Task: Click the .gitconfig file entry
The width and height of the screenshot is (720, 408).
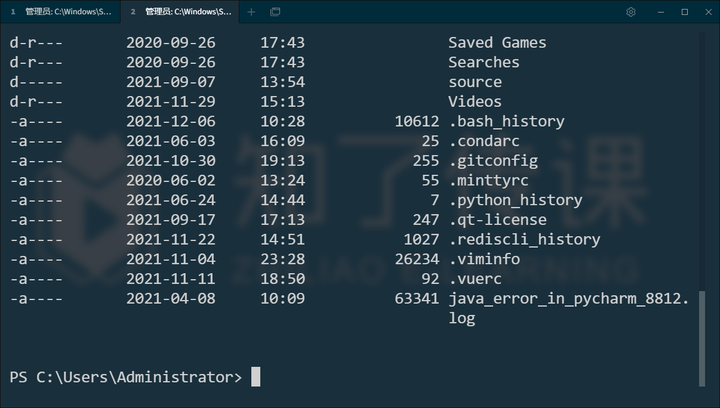Action: coord(493,161)
